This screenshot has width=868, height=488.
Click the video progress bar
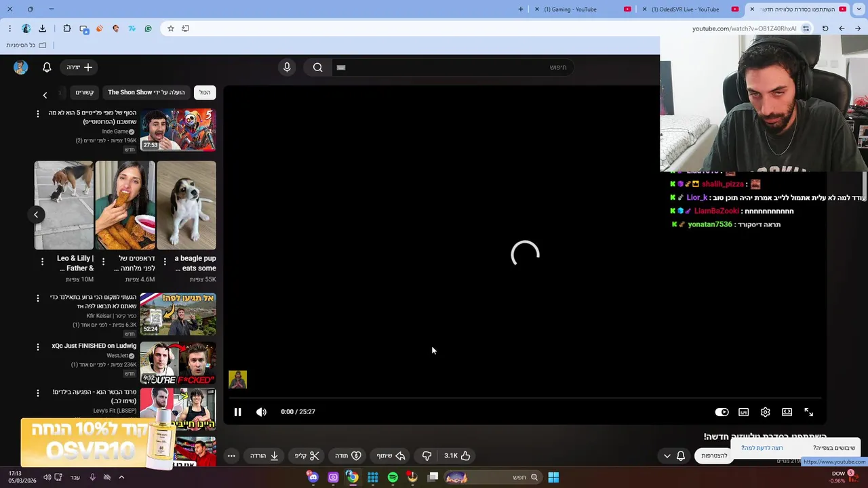click(x=525, y=399)
